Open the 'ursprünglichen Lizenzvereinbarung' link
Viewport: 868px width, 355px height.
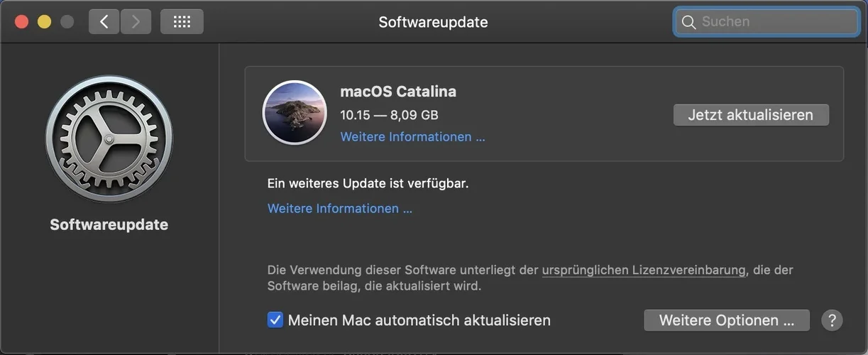(x=643, y=270)
